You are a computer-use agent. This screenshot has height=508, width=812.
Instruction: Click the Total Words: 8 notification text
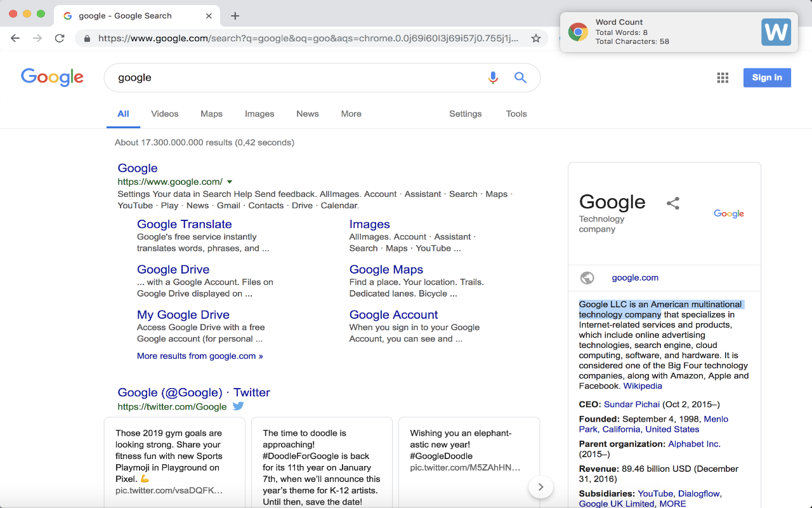(x=622, y=32)
